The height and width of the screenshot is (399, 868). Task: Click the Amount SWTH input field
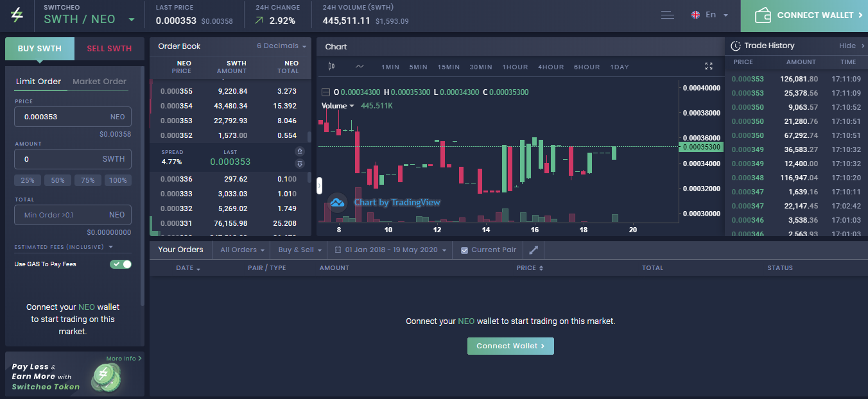click(x=73, y=159)
